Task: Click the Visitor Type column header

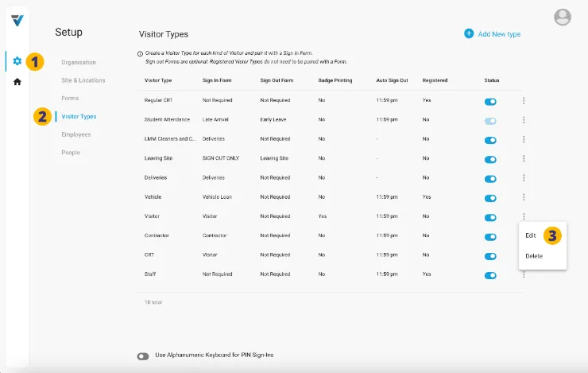Action: 158,80
